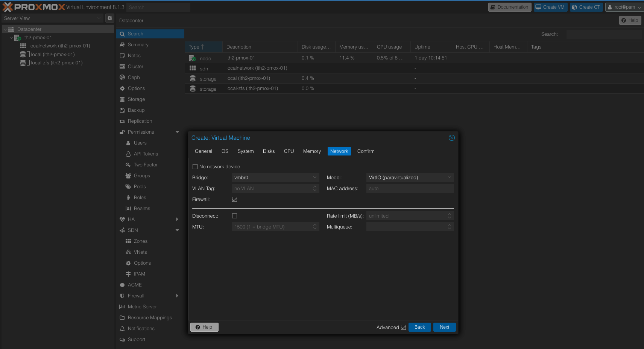The height and width of the screenshot is (349, 644).
Task: Uncheck the Firewall checkbox
Action: [235, 200]
